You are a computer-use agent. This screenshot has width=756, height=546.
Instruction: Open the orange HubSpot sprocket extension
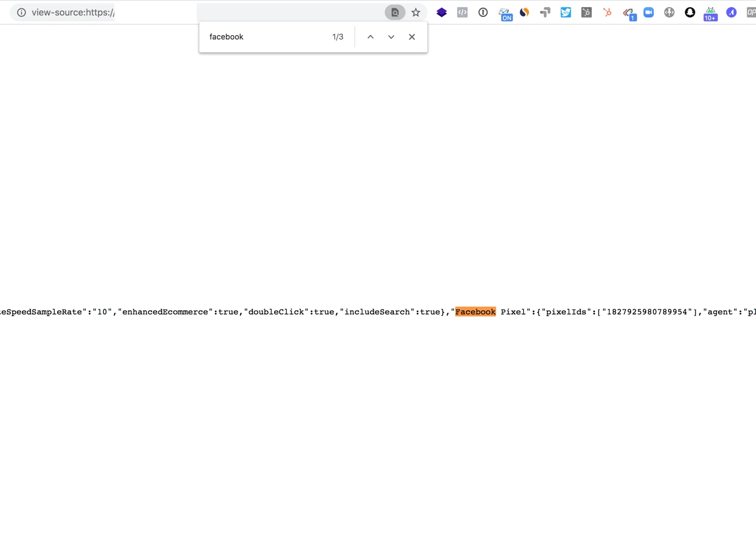pos(607,12)
